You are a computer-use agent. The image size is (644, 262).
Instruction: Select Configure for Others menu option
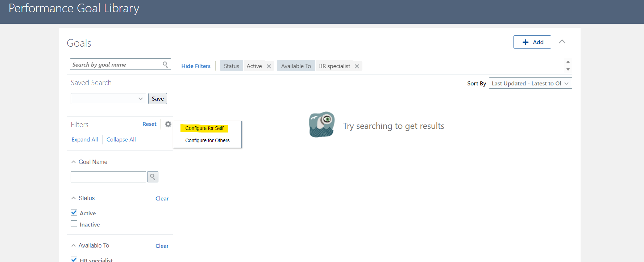pyautogui.click(x=207, y=140)
